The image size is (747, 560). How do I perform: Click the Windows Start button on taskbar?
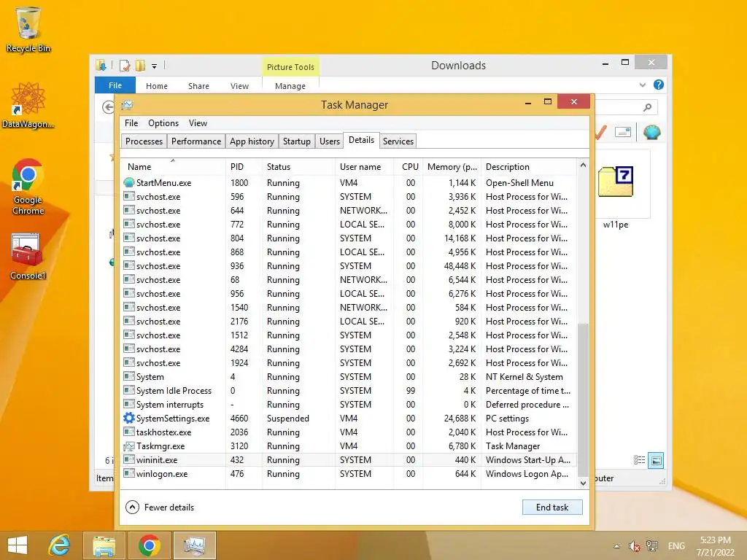click(18, 545)
